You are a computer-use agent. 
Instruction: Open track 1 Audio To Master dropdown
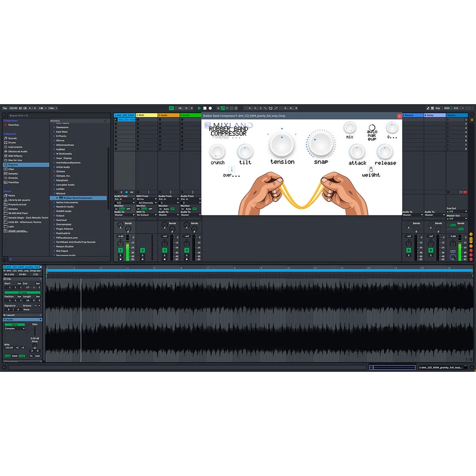point(125,215)
